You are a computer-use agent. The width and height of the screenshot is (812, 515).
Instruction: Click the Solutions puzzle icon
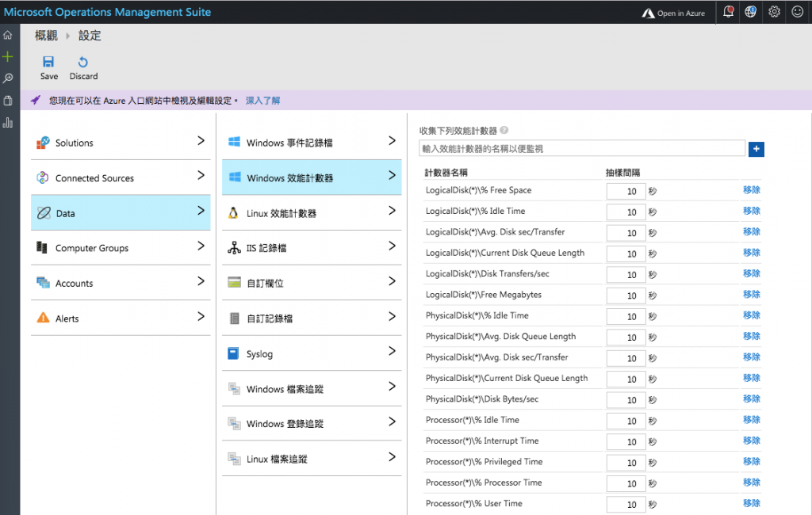(43, 143)
